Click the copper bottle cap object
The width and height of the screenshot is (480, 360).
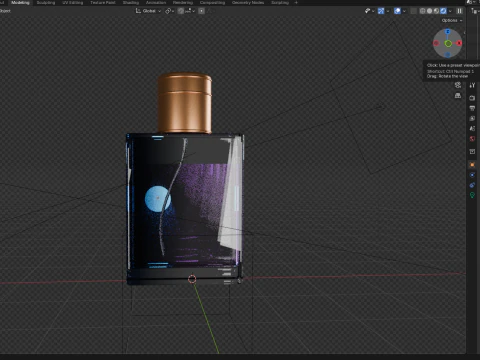(184, 103)
